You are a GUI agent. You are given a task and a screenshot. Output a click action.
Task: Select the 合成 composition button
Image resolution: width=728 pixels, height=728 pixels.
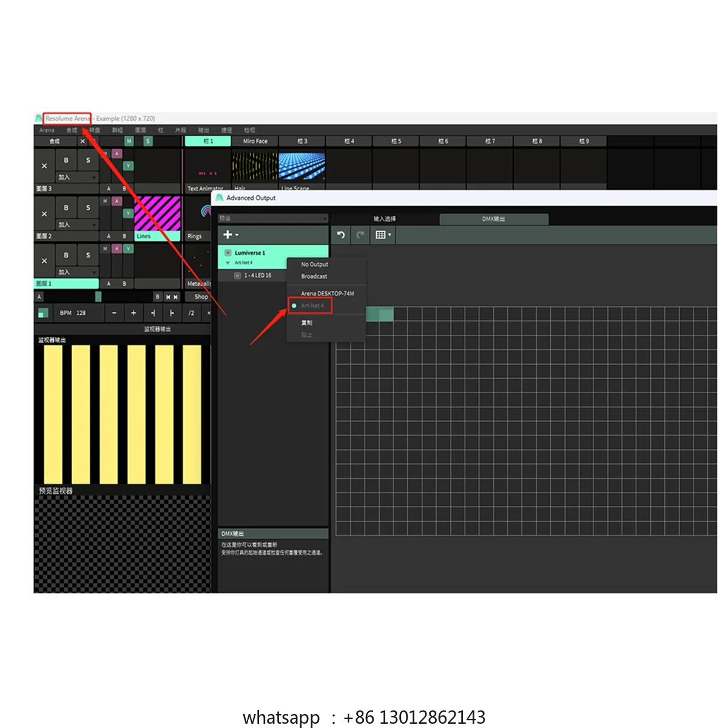click(55, 141)
